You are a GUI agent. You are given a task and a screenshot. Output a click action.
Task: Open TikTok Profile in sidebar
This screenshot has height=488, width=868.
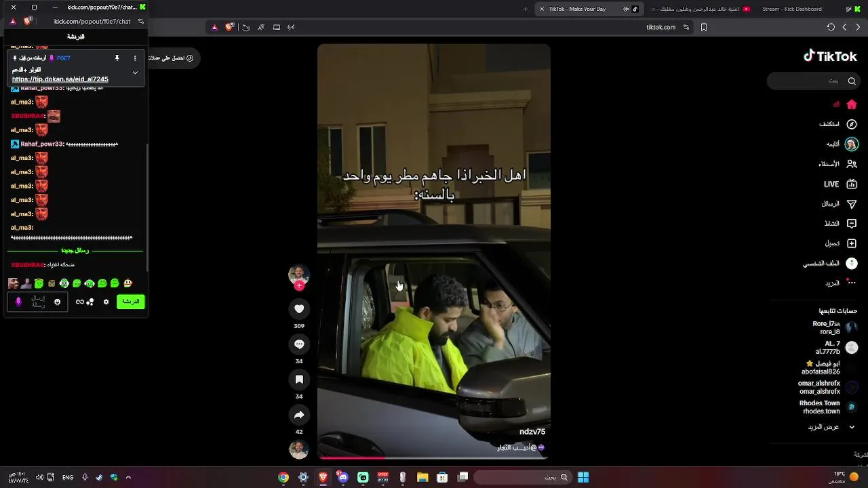831,263
